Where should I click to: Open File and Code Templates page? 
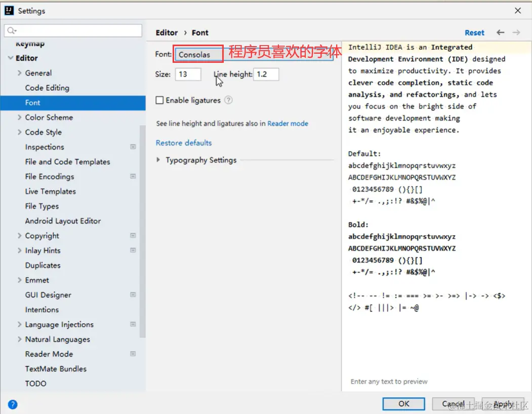click(67, 162)
